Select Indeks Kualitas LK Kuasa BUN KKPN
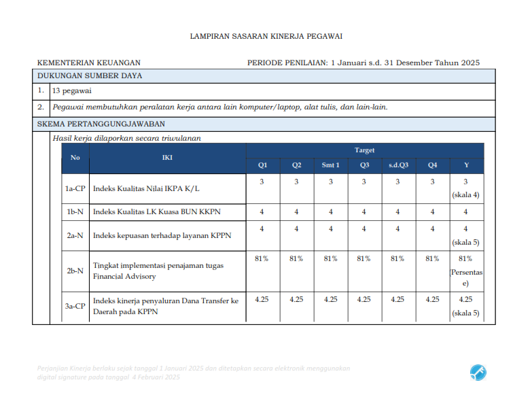This screenshot has height=393, width=532. [x=156, y=212]
